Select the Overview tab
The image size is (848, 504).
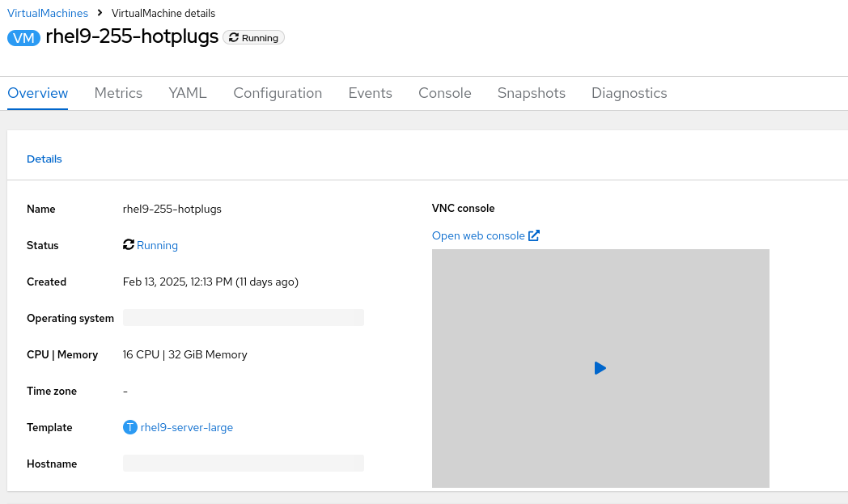pos(38,93)
